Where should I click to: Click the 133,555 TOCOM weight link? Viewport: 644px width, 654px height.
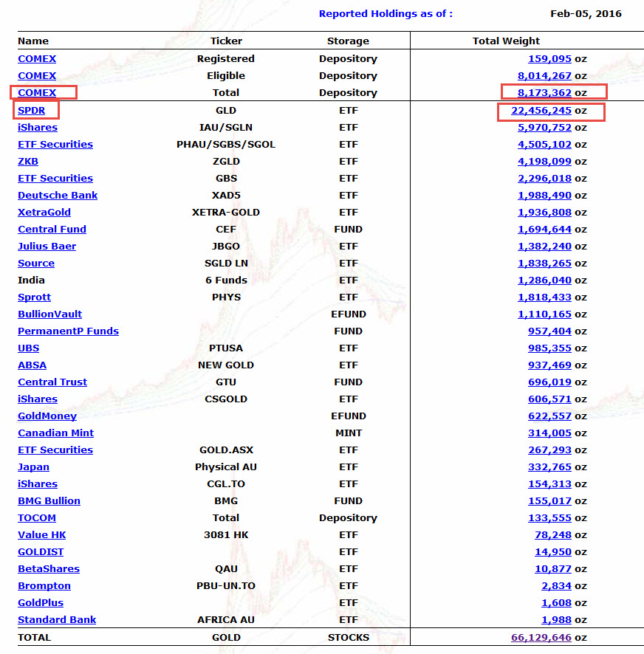point(549,518)
